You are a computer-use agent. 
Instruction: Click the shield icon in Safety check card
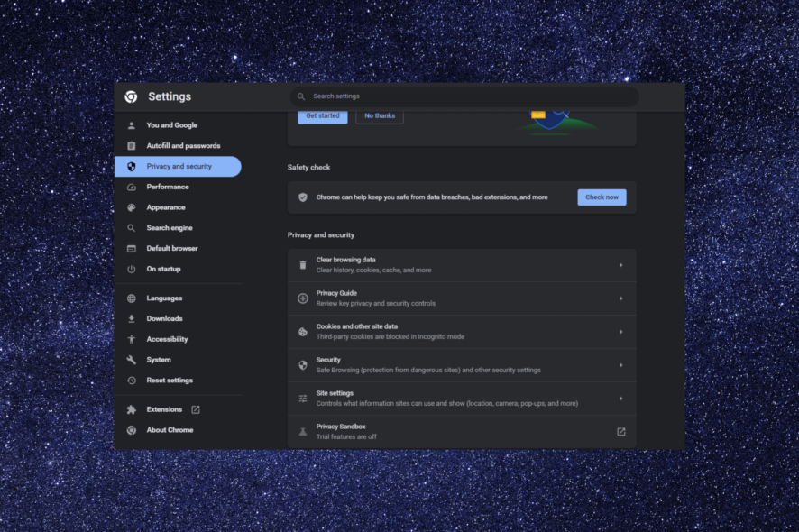(x=303, y=197)
